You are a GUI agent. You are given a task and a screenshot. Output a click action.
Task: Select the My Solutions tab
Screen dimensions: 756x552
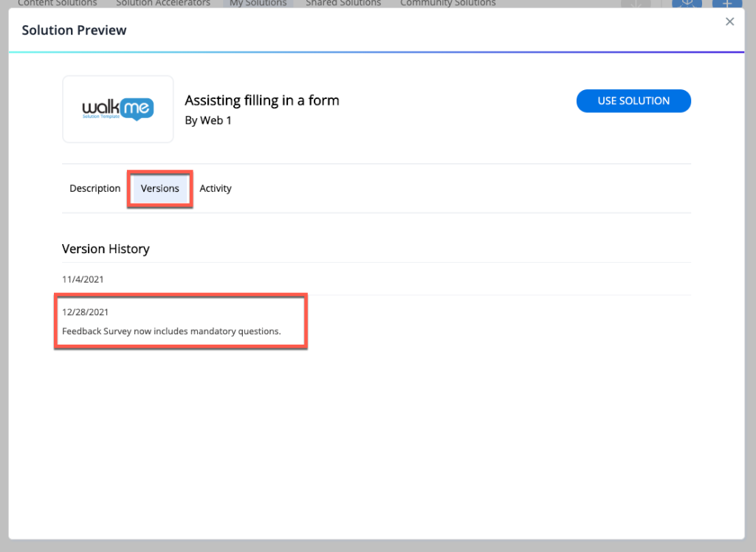click(258, 4)
